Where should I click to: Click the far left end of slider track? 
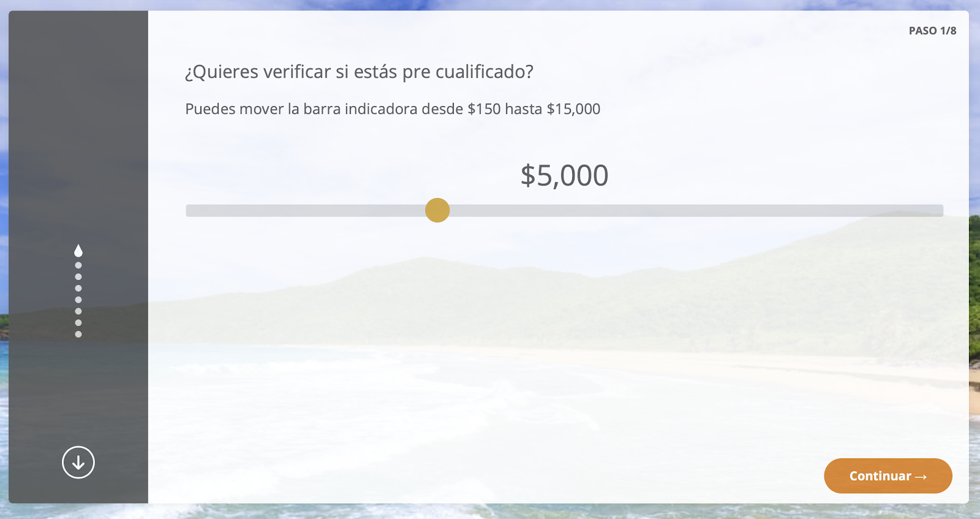[x=189, y=210]
